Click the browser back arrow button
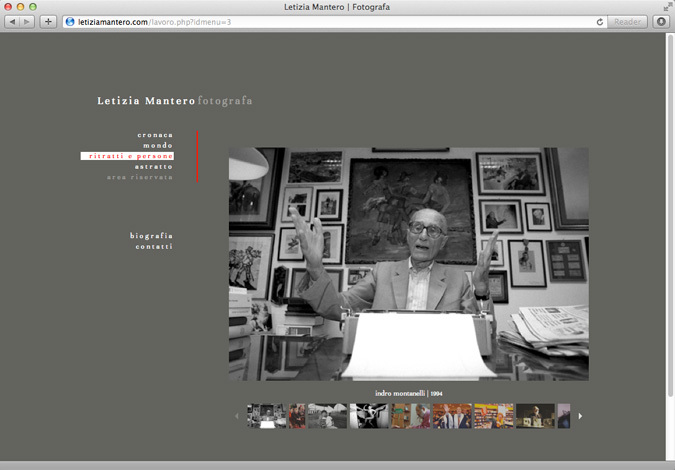 tap(12, 22)
